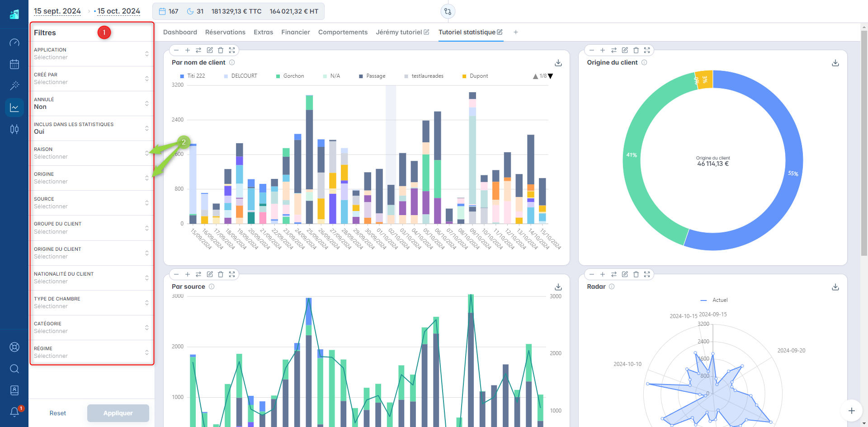Delete the Par source widget
Screen dimensions: 868x427
[x=221, y=274]
